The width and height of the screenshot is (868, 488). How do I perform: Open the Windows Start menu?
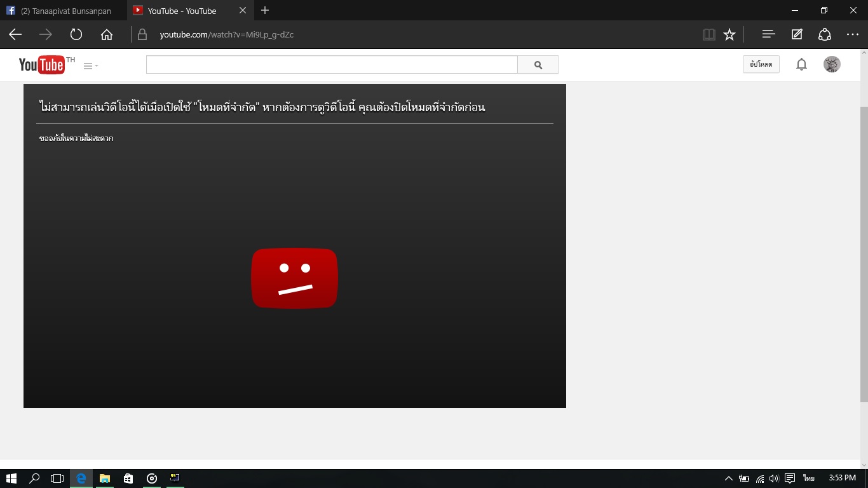(x=11, y=478)
